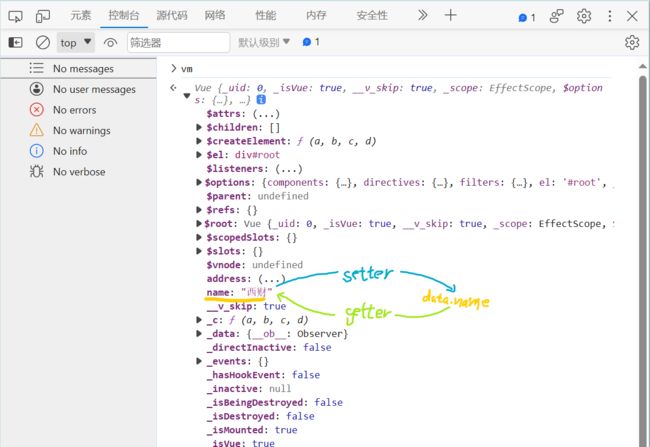Open the 默认级别 log level dropdown
This screenshot has width=650, height=447.
tap(264, 42)
